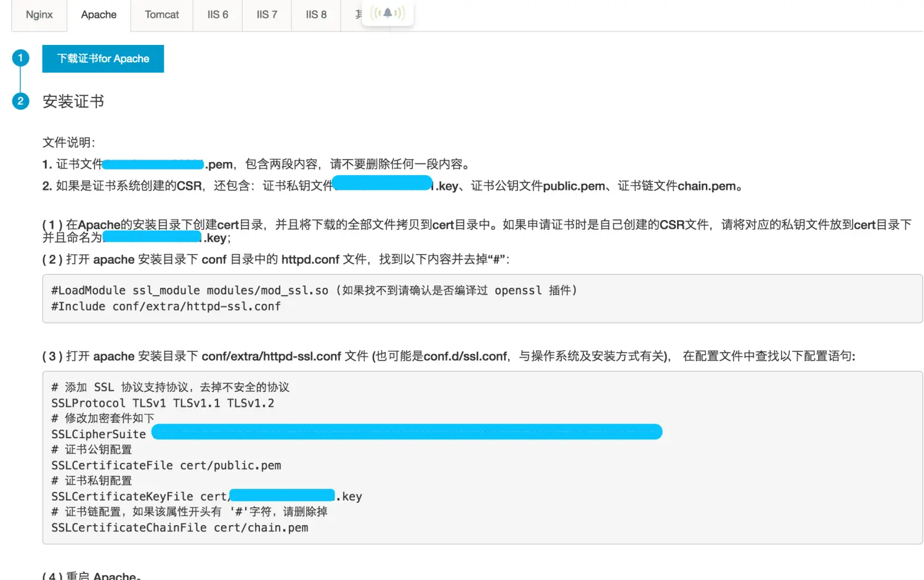Click step (1) text about cert目录
Image resolution: width=924 pixels, height=580 pixels.
[x=477, y=231]
